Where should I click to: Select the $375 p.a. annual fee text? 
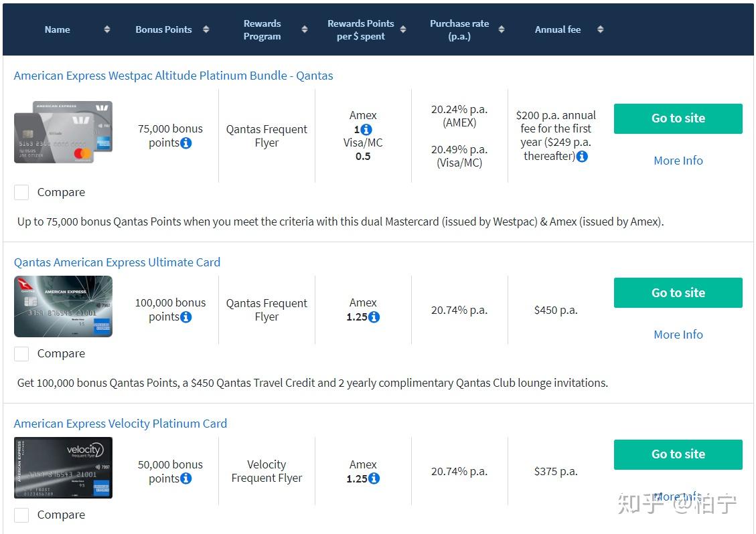tap(555, 472)
